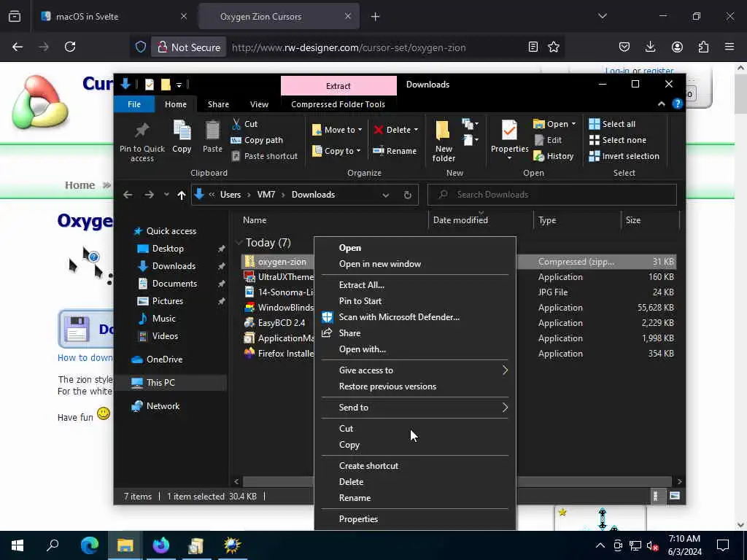The height and width of the screenshot is (560, 747).
Task: Open the Share ribbon tab
Action: (218, 104)
